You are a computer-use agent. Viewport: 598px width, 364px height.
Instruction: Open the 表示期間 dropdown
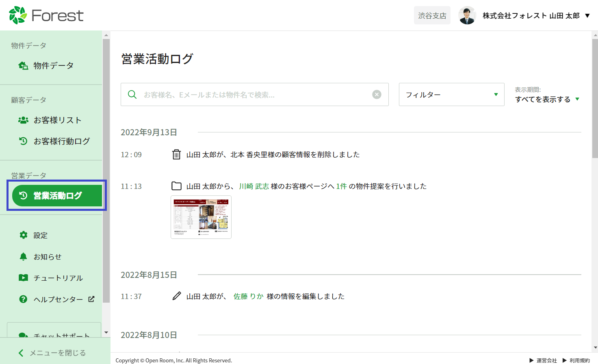(547, 99)
